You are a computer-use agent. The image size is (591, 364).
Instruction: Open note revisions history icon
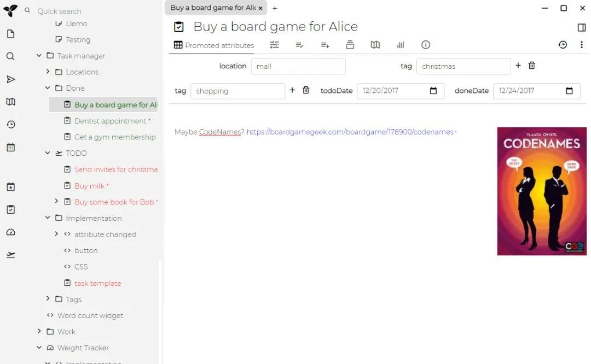(563, 45)
